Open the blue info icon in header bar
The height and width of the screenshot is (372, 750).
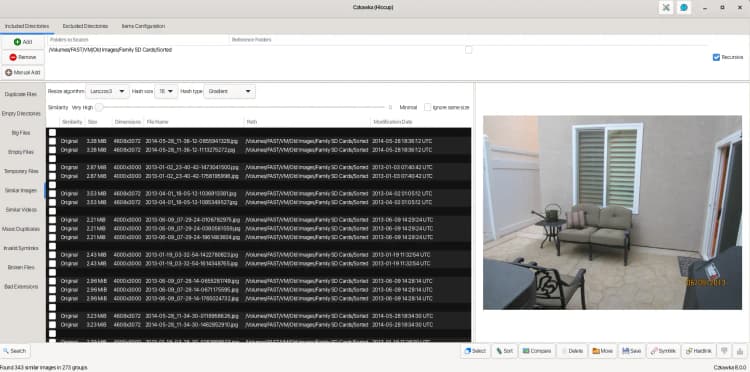[684, 8]
